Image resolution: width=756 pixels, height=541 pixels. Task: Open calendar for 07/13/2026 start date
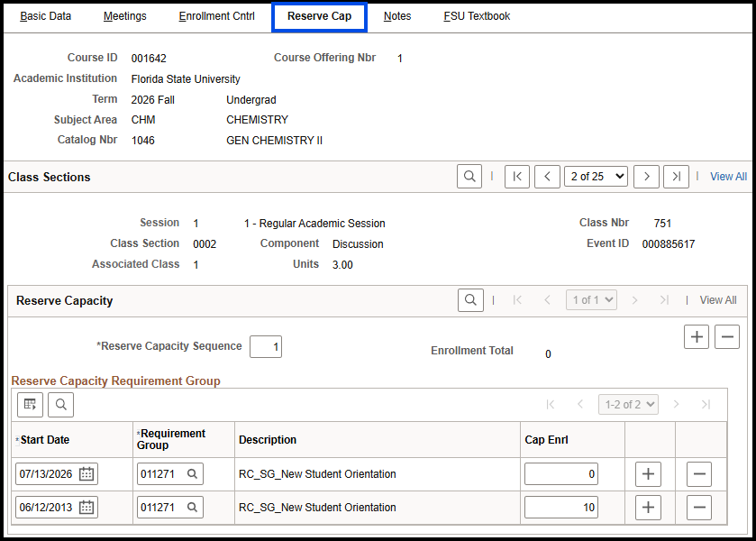[87, 474]
